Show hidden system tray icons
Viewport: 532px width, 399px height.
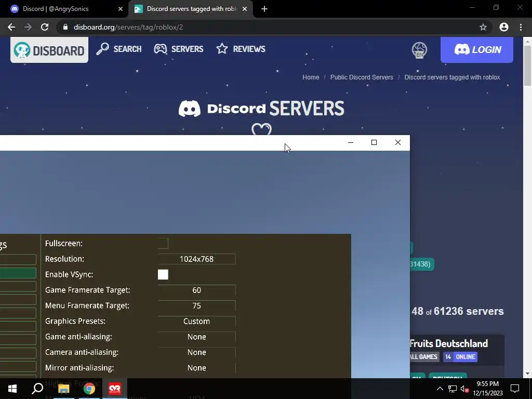[440, 389]
